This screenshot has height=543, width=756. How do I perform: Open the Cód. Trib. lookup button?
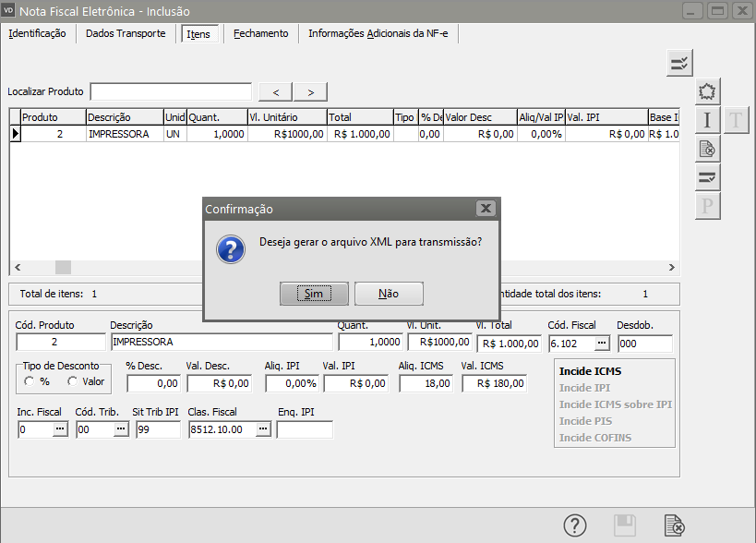pyautogui.click(x=120, y=429)
